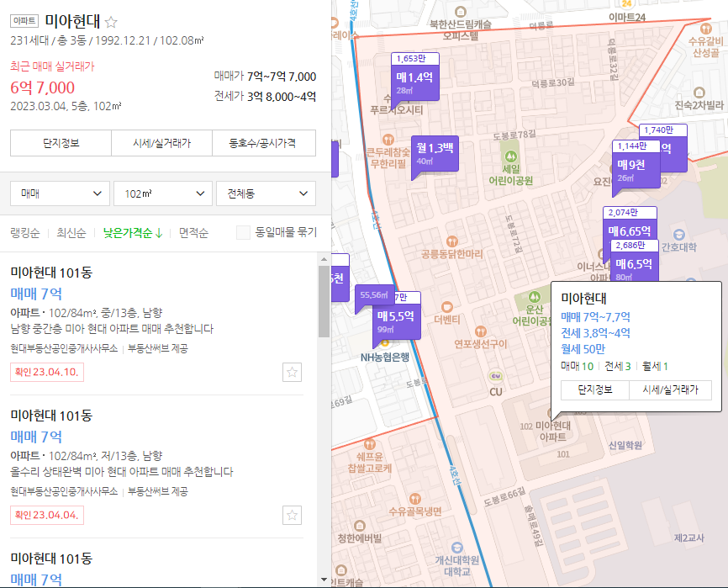The width and height of the screenshot is (728, 588).
Task: Click 진숙2차빌라 building icon on map
Action: click(x=699, y=93)
